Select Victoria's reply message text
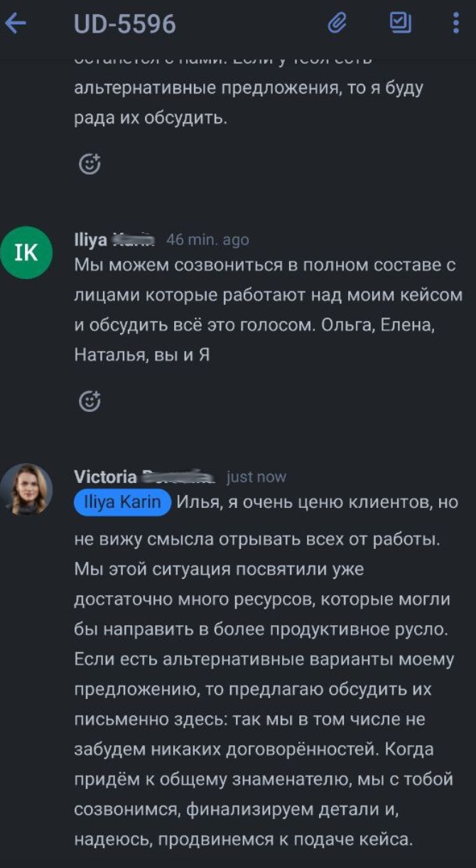This screenshot has width=476, height=868. pos(263,660)
